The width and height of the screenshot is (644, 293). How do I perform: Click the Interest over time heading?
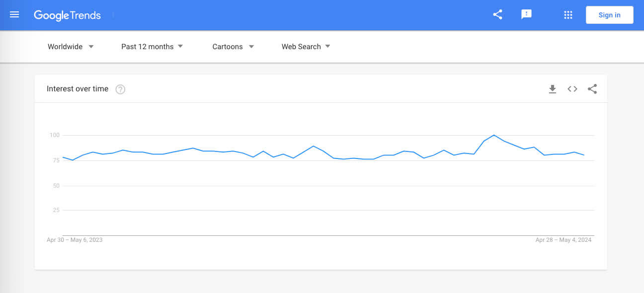pyautogui.click(x=78, y=89)
